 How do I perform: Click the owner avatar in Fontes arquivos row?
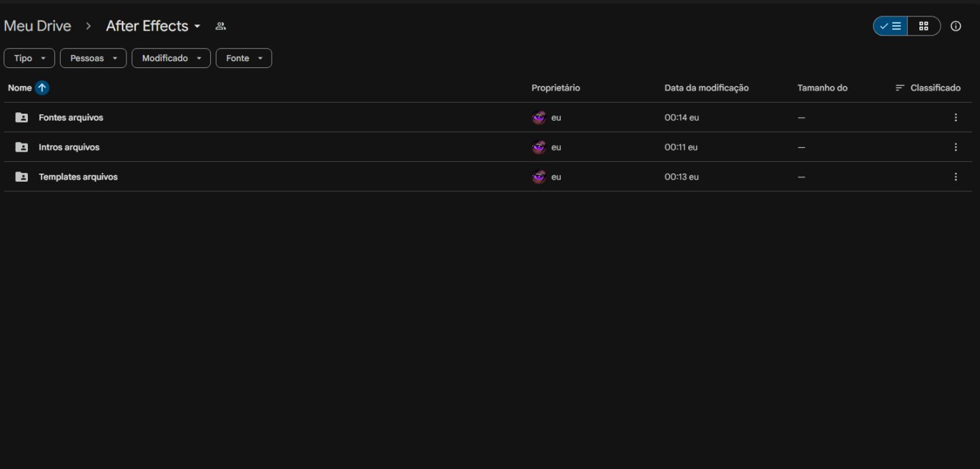click(538, 118)
